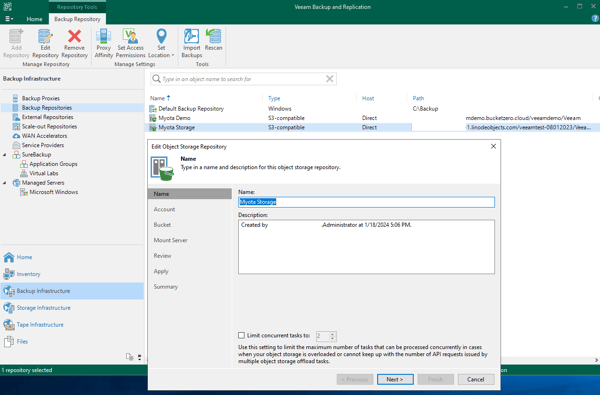Click the search box for object names
The image size is (600, 395).
(243, 79)
